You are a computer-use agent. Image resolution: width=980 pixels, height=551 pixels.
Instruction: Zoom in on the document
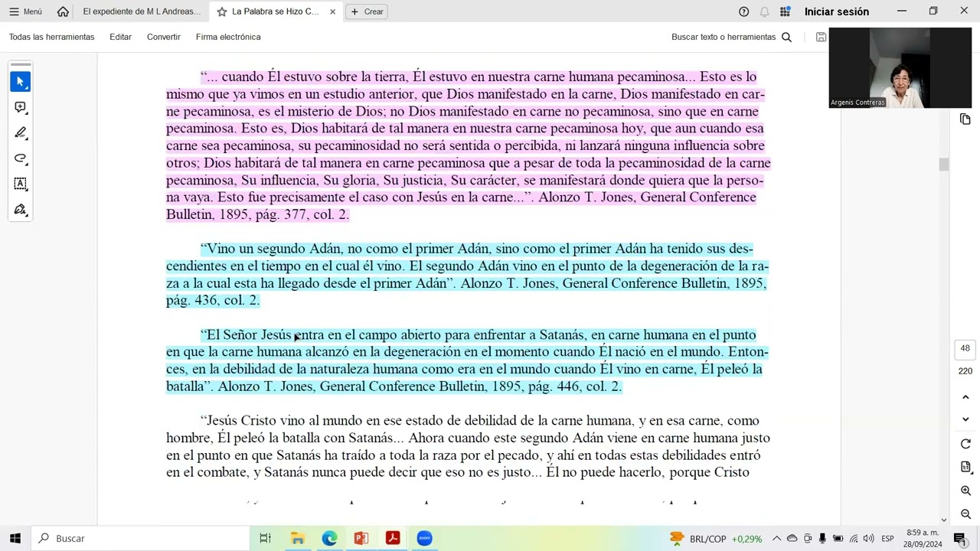click(965, 491)
